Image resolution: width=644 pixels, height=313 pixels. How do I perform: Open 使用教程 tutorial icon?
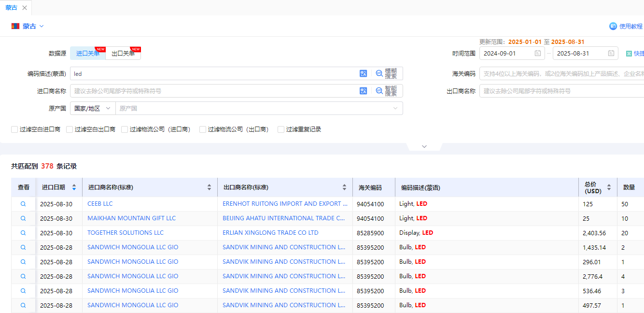[613, 26]
